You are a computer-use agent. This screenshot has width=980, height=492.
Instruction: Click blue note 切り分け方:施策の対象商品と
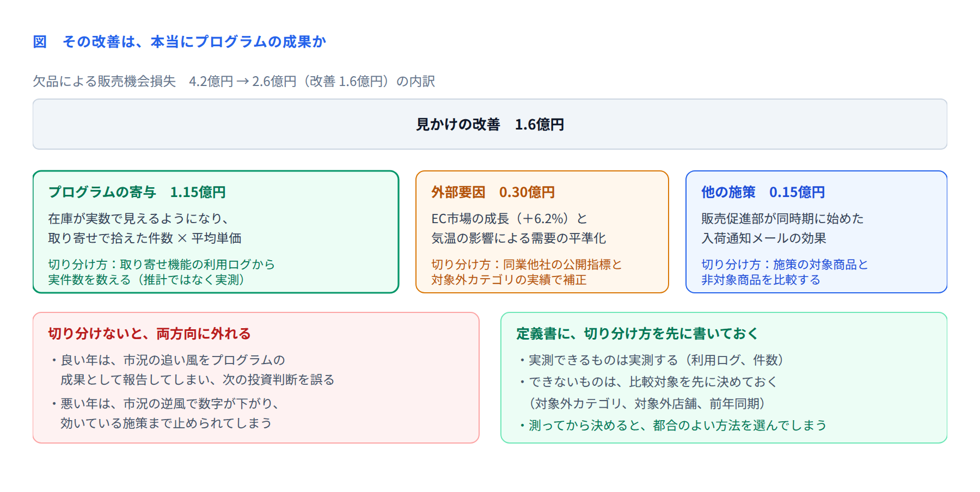(785, 264)
